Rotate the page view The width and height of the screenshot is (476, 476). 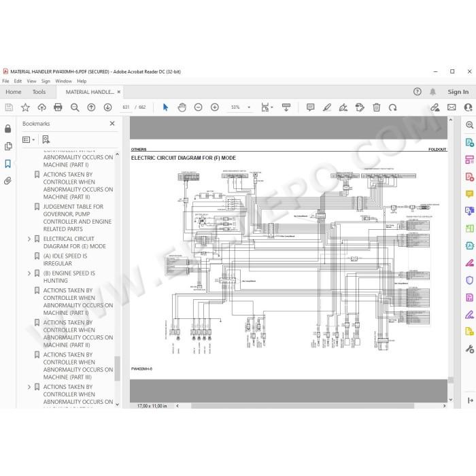pyautogui.click(x=393, y=107)
